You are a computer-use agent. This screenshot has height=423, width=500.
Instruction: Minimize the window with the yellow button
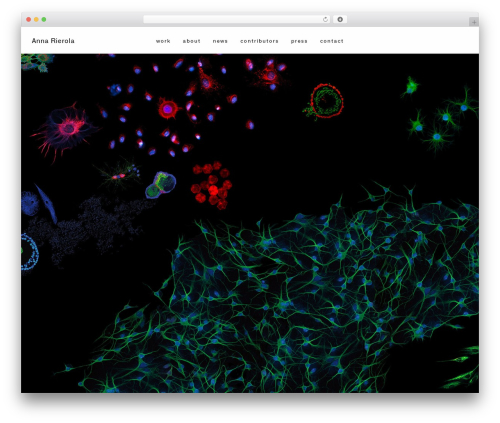click(36, 19)
